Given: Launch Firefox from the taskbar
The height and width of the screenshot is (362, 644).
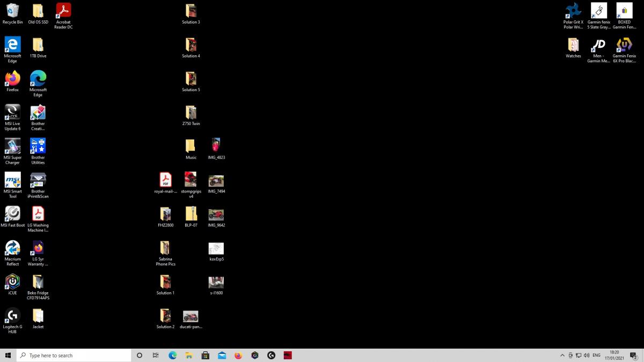Looking at the screenshot, I should coord(238,355).
